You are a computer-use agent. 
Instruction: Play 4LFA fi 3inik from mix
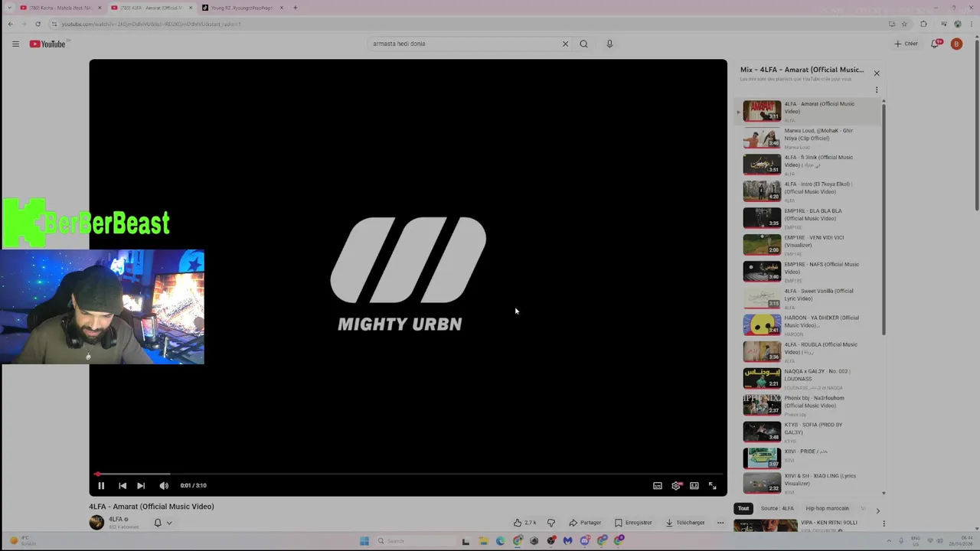click(808, 165)
